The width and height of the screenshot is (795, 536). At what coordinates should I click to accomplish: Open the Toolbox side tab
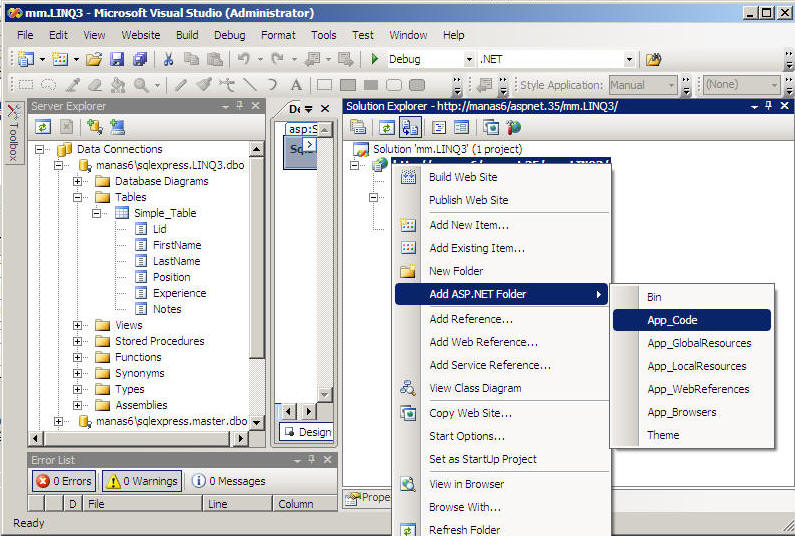(13, 133)
